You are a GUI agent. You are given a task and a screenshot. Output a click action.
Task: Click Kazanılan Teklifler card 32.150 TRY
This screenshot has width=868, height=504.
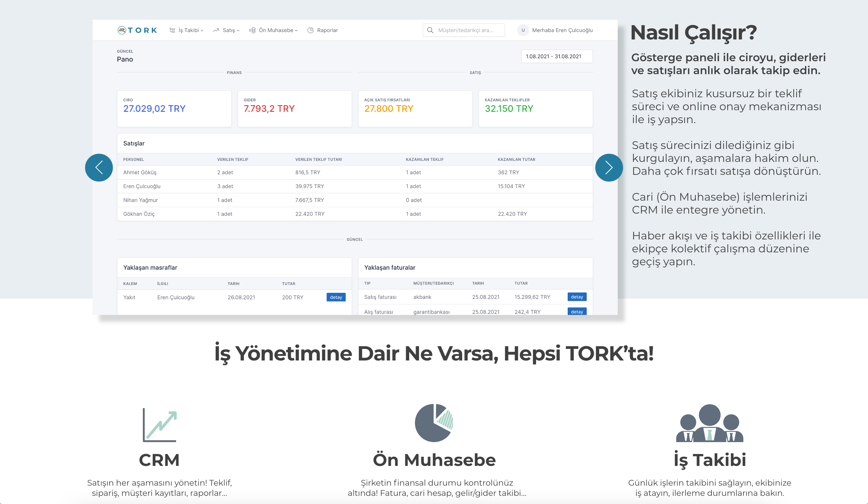pyautogui.click(x=536, y=109)
